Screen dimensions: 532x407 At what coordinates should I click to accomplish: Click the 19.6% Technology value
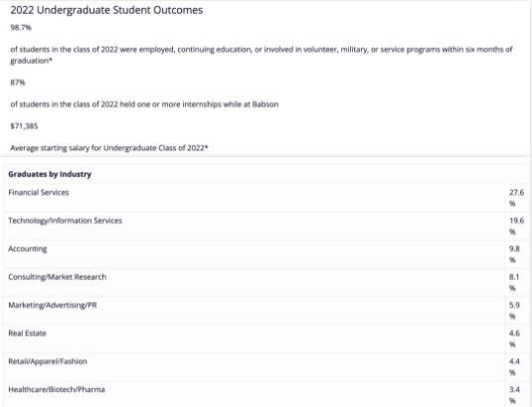(516, 226)
